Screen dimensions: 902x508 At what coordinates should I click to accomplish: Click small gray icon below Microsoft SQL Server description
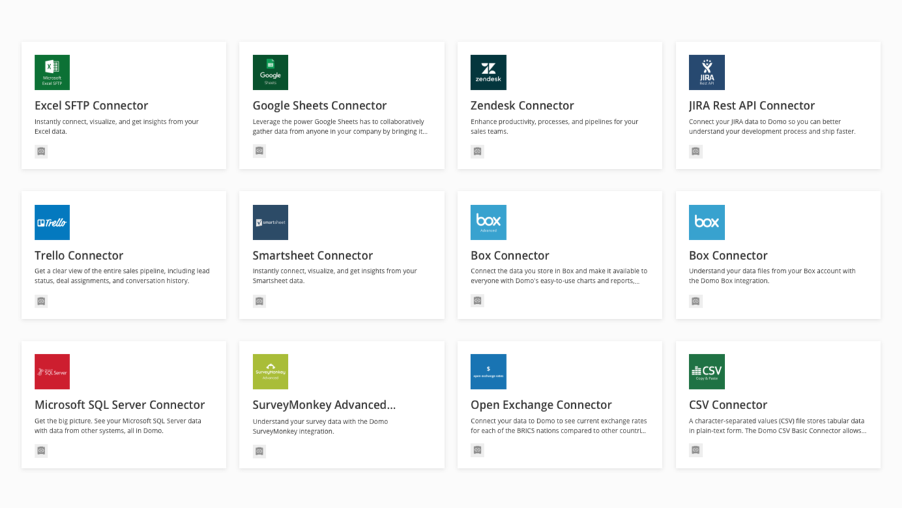tap(41, 450)
